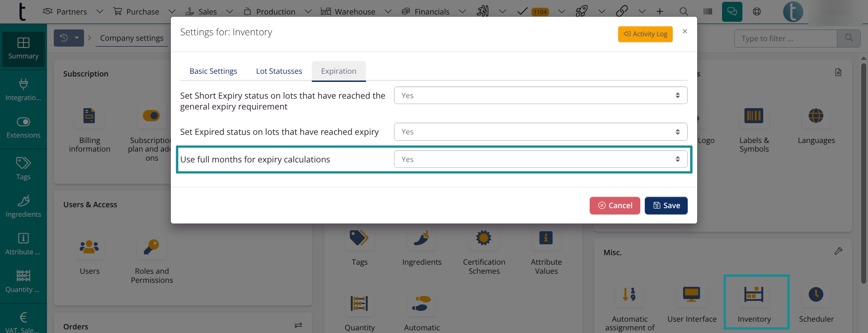Click the running person icon in top bar

(x=483, y=11)
